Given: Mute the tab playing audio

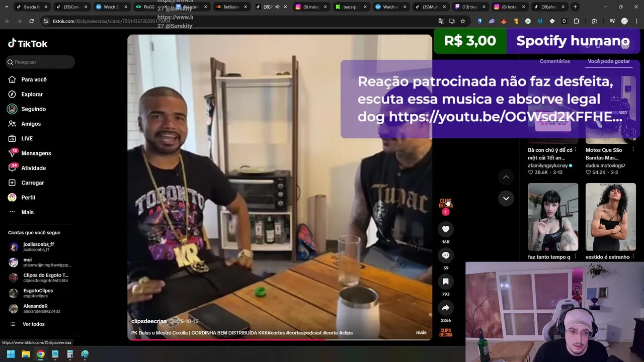Looking at the screenshot, I should tap(277, 7).
